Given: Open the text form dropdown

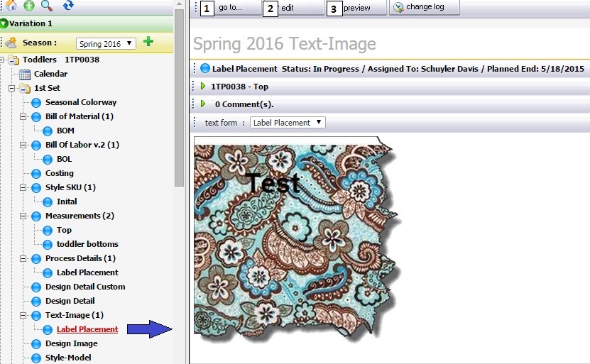Looking at the screenshot, I should 288,123.
